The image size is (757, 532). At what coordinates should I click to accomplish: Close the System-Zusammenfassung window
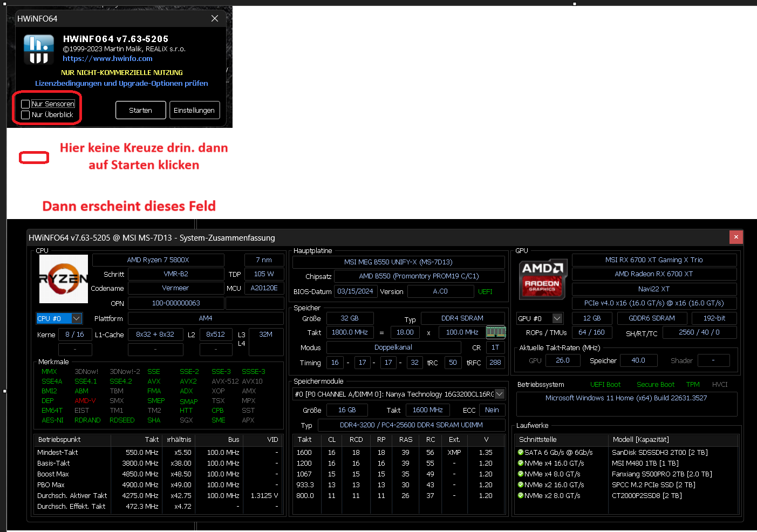tap(736, 237)
